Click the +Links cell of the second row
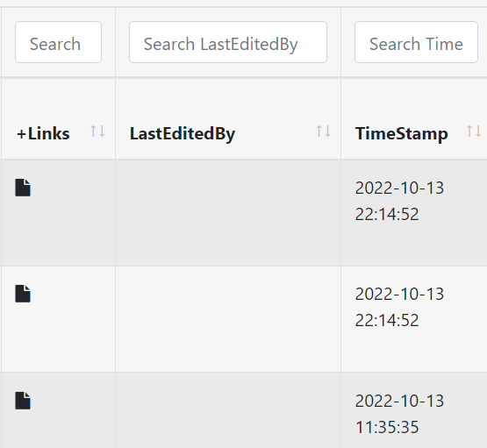487x448 pixels. (58, 319)
